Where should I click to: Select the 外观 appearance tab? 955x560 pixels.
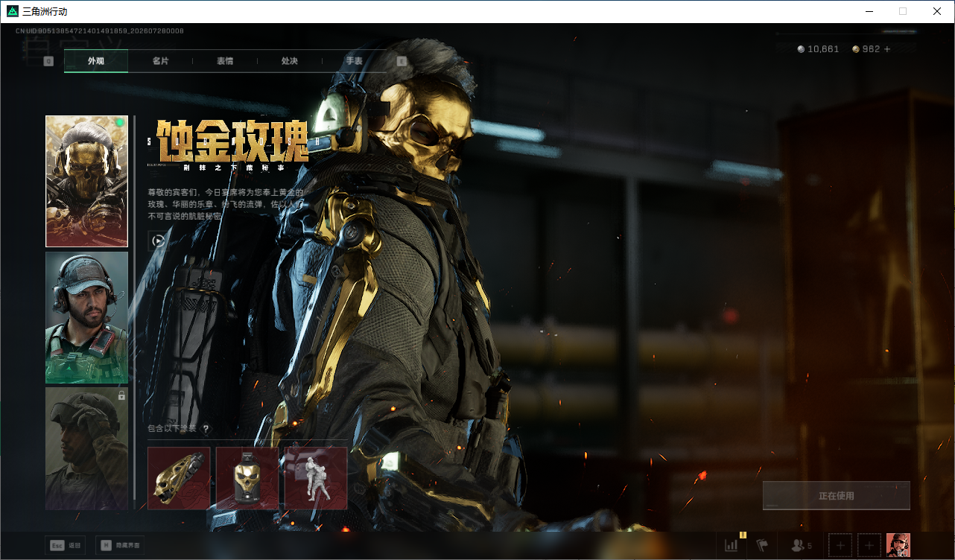click(96, 61)
